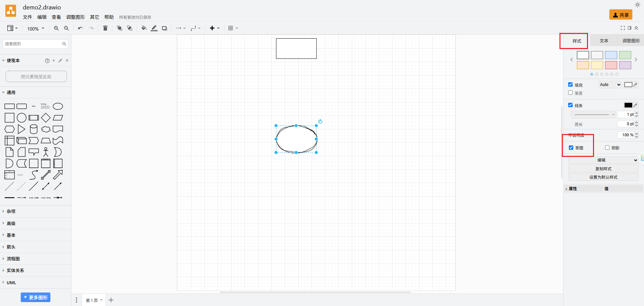Click the undo arrow icon
644x306 pixels.
[80, 28]
